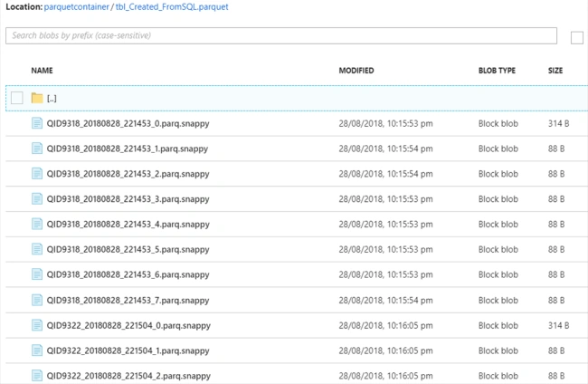Click modified date of QID9318_20180828_221453_0 row
This screenshot has width=588, height=384.
pyautogui.click(x=386, y=123)
